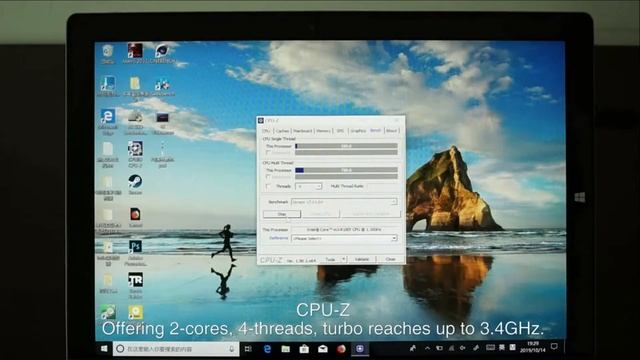Toggle Single Thread Reference checkbox
640x360 pixels.
(268, 153)
